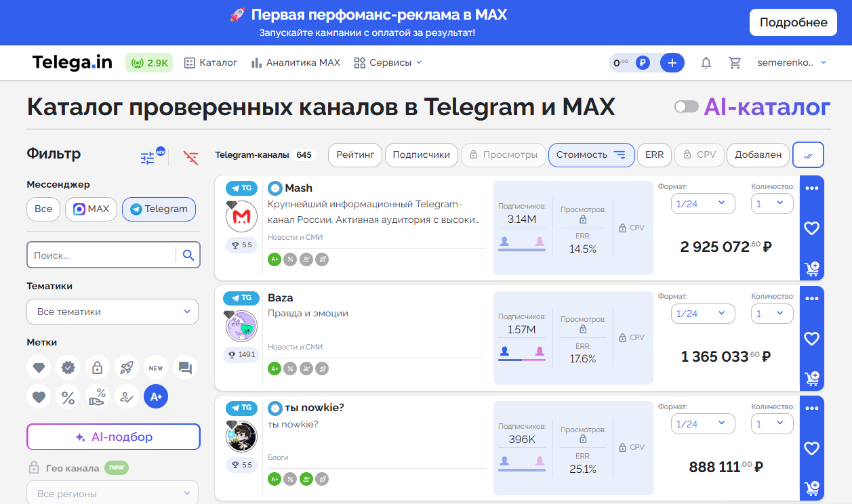Add Baza channel to cart
Screen dimensions: 852x504
click(x=811, y=378)
